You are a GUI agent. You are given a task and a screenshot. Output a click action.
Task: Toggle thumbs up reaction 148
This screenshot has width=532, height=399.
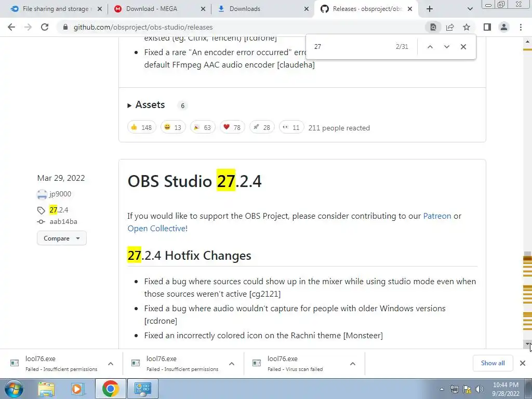tap(141, 127)
